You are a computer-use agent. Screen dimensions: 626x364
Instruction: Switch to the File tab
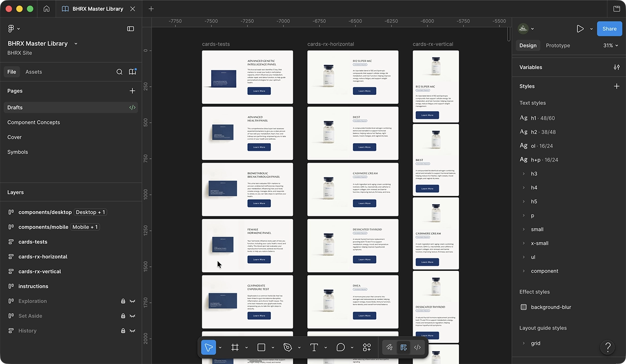pos(12,72)
